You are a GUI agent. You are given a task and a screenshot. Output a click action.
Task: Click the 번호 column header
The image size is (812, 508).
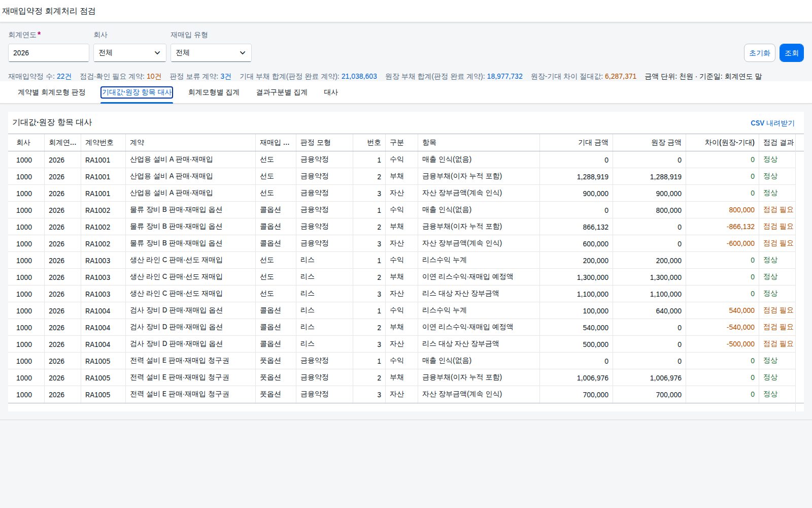(x=369, y=143)
